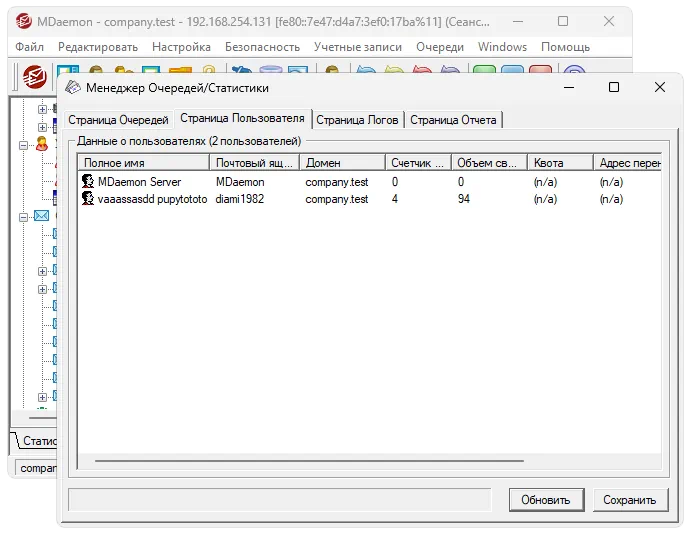
Task: Switch to Страница Логов tab
Action: (x=357, y=120)
